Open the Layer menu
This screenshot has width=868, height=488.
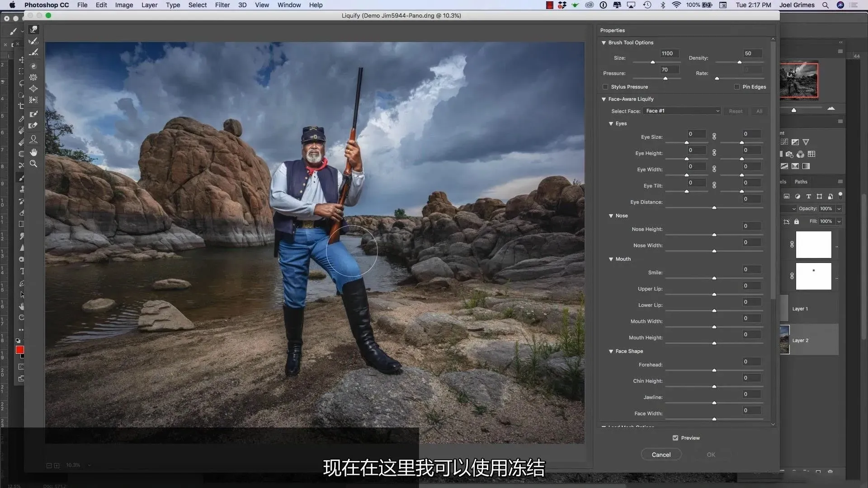[x=149, y=5]
